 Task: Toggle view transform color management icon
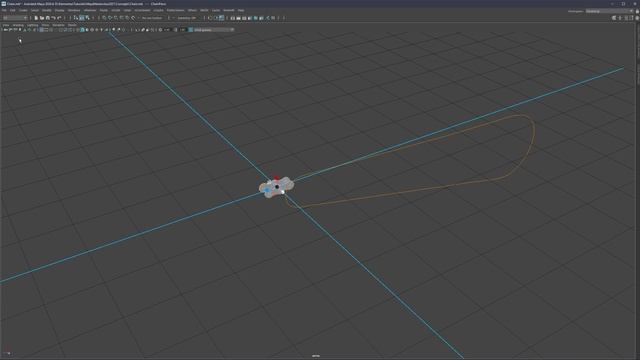tap(191, 30)
